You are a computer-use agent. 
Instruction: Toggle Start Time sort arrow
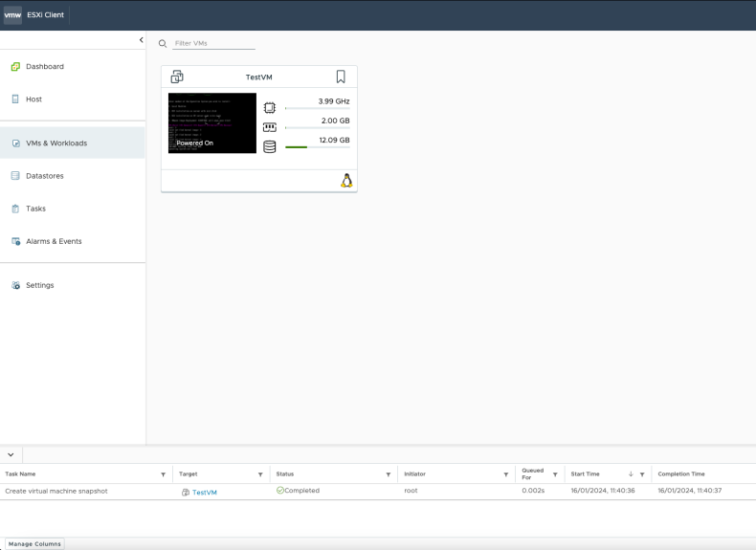pyautogui.click(x=631, y=474)
